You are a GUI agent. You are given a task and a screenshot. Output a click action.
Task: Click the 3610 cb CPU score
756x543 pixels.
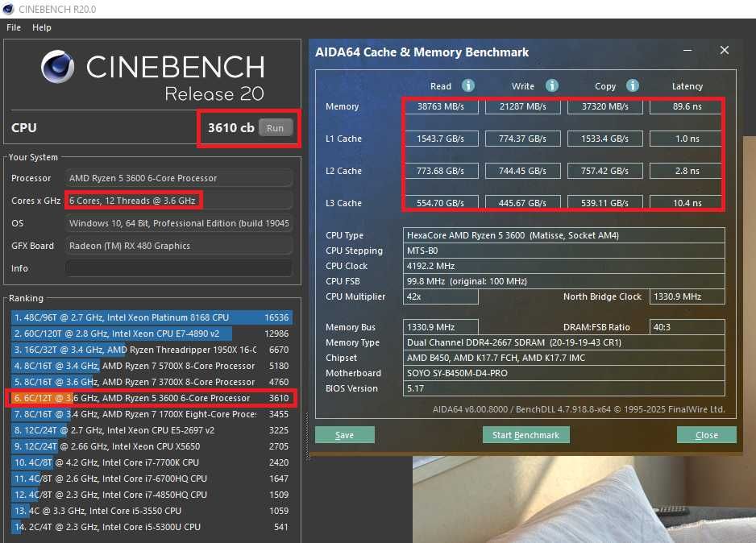click(x=231, y=127)
